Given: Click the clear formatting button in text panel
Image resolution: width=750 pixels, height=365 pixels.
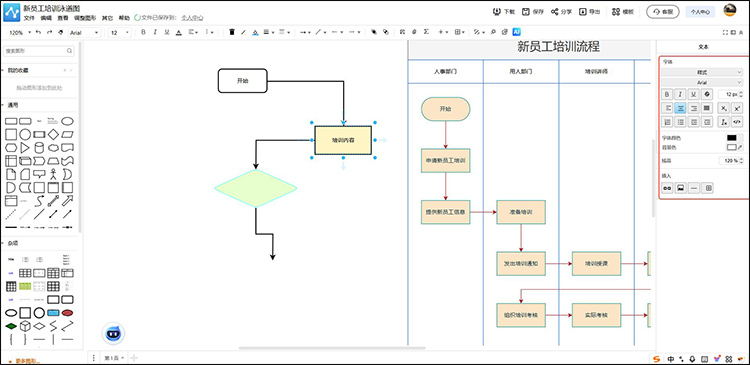Looking at the screenshot, I should tap(724, 122).
